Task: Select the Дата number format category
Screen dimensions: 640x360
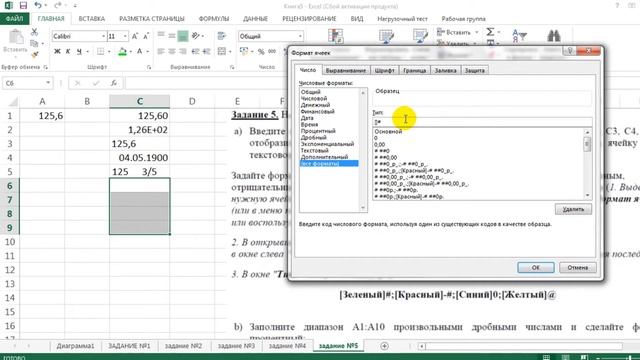Action: (307, 118)
